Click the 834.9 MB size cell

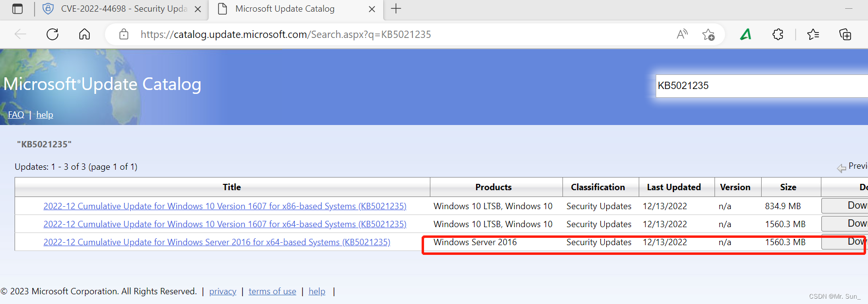[x=783, y=206]
